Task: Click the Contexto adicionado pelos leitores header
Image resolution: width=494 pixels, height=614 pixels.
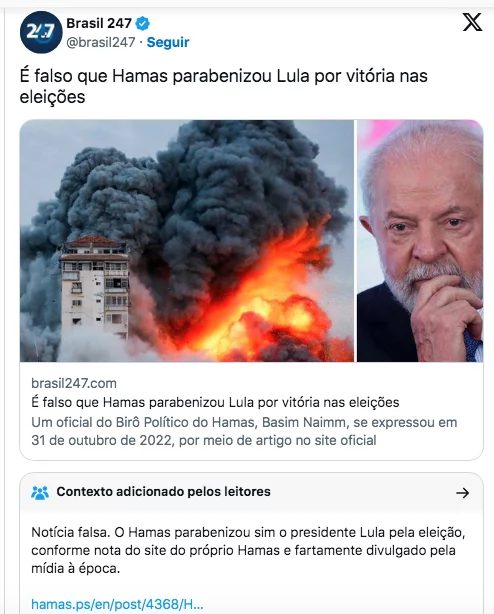Action: pos(163,492)
